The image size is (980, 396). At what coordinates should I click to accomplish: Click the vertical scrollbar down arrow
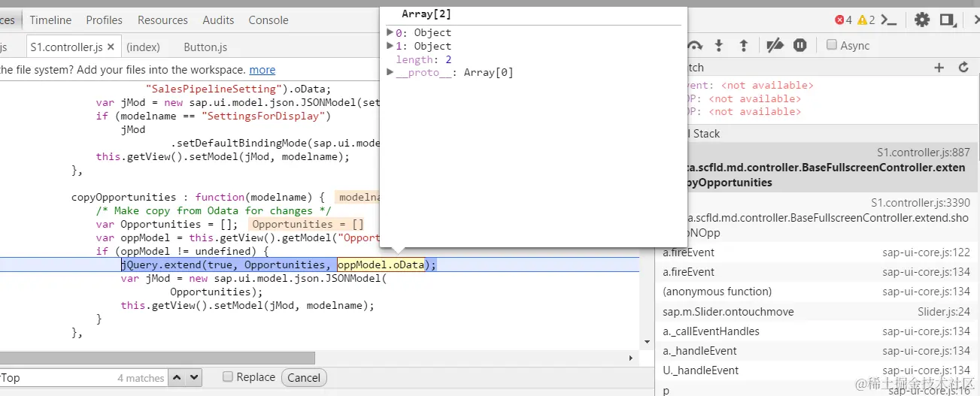pos(648,342)
